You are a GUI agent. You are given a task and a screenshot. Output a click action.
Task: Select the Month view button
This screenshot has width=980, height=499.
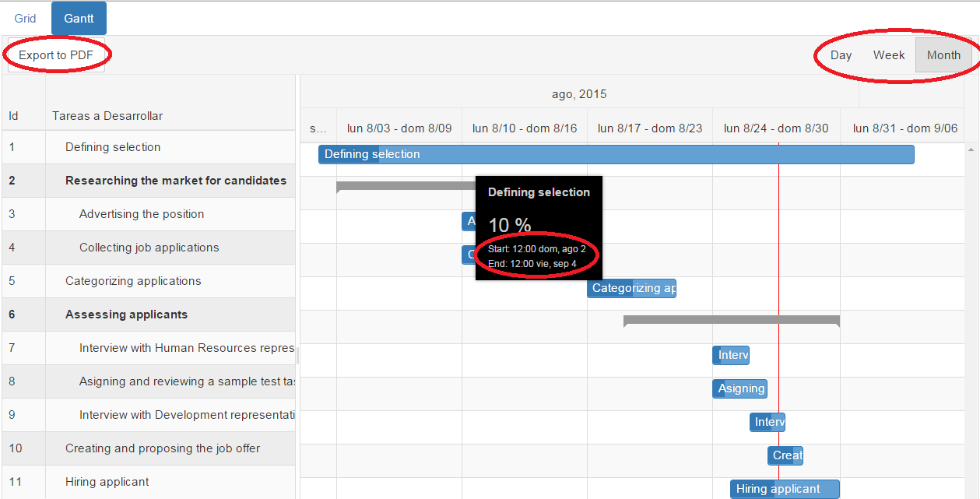pyautogui.click(x=943, y=55)
